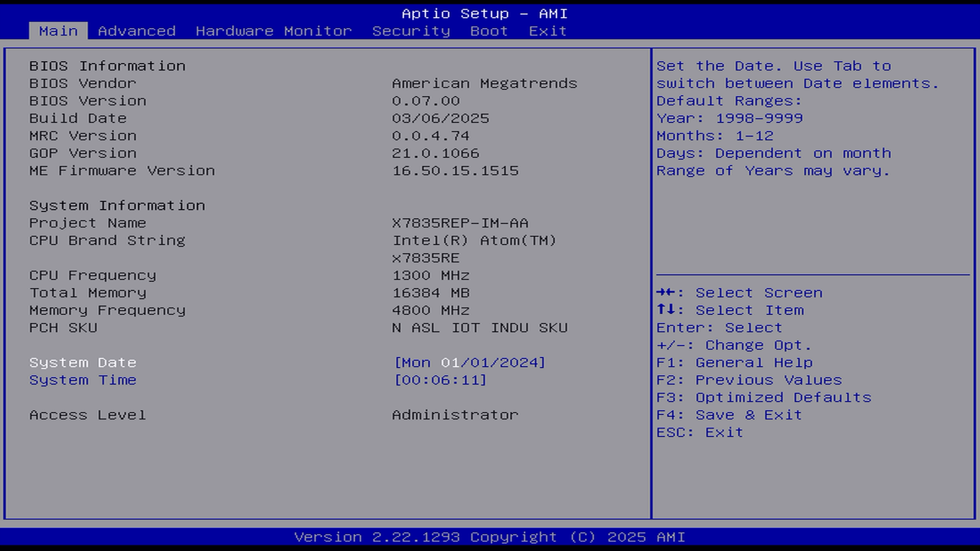Image resolution: width=980 pixels, height=551 pixels.
Task: Switch to the Advanced tab
Action: tap(136, 31)
